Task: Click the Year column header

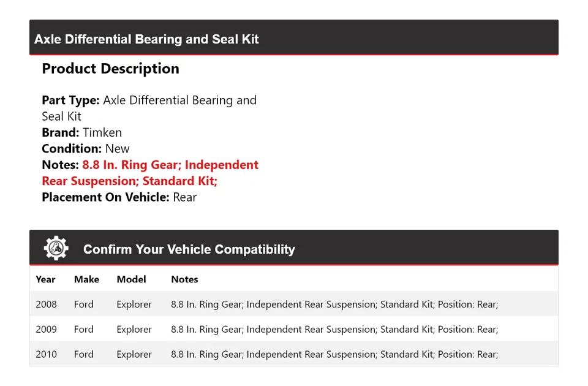Action: pyautogui.click(x=45, y=279)
